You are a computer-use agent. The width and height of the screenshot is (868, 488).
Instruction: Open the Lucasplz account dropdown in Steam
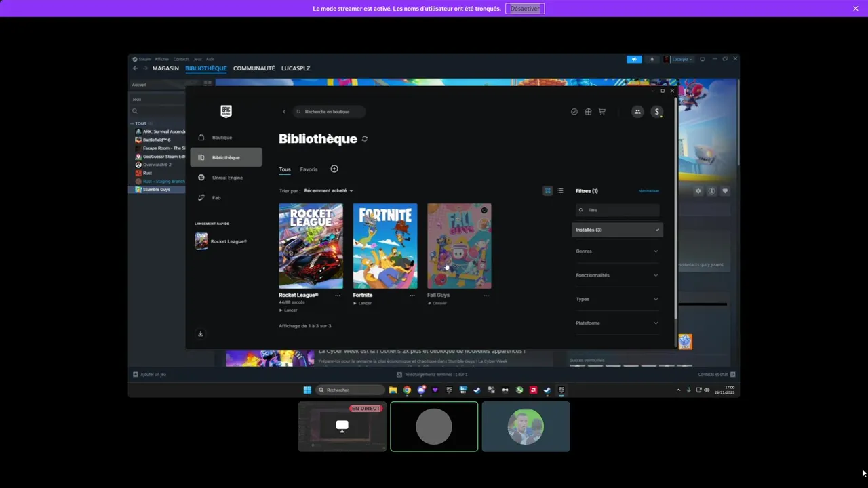point(679,59)
